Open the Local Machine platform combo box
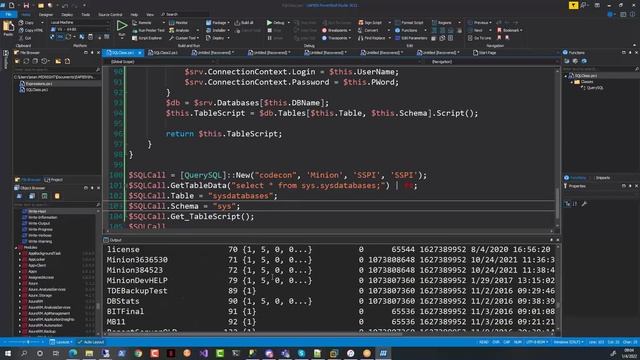Screen dimensions: 640x360 point(80,23)
